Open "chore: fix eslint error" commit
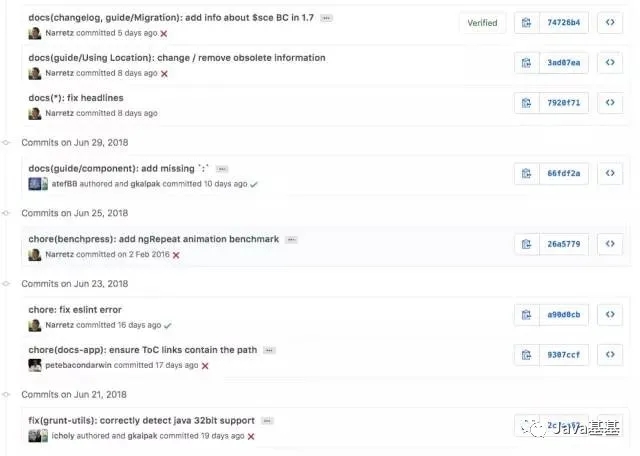The height and width of the screenshot is (456, 640). pos(75,310)
